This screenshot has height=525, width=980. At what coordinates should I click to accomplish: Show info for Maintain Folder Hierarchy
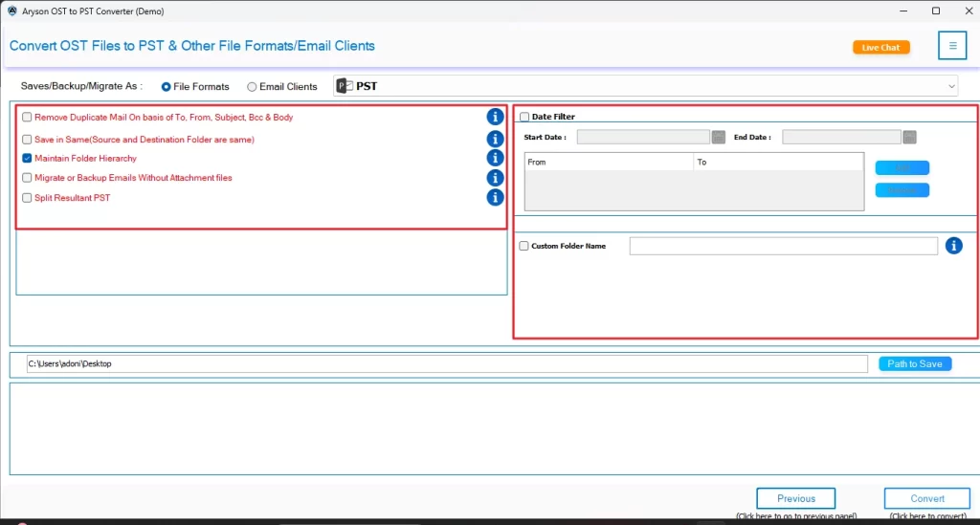coord(495,158)
